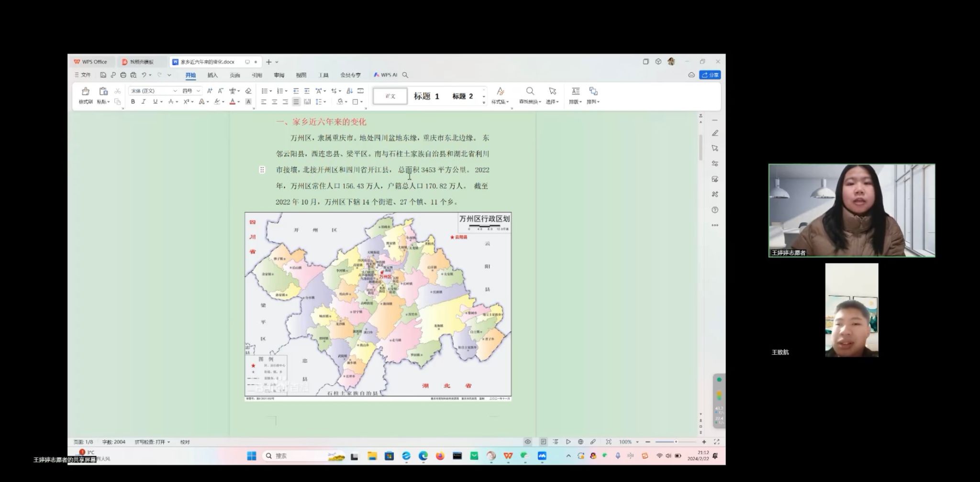Click the print icon in quick access bar

coord(123,75)
